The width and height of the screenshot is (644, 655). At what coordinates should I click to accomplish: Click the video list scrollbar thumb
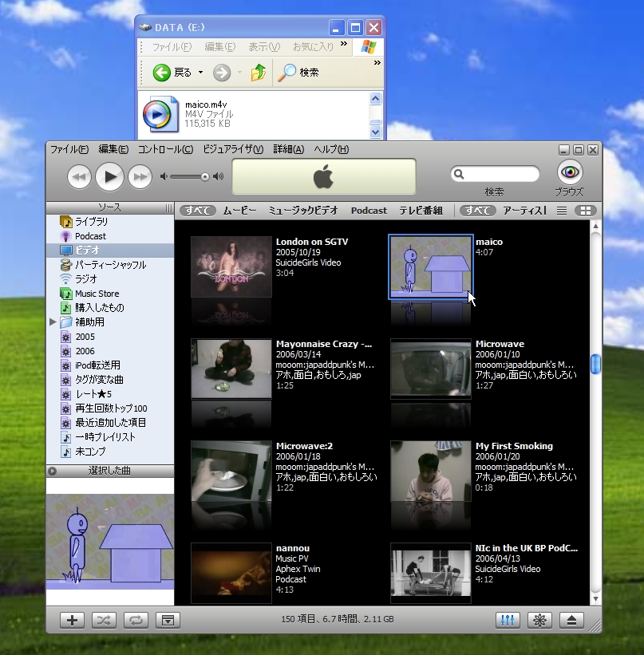click(595, 364)
